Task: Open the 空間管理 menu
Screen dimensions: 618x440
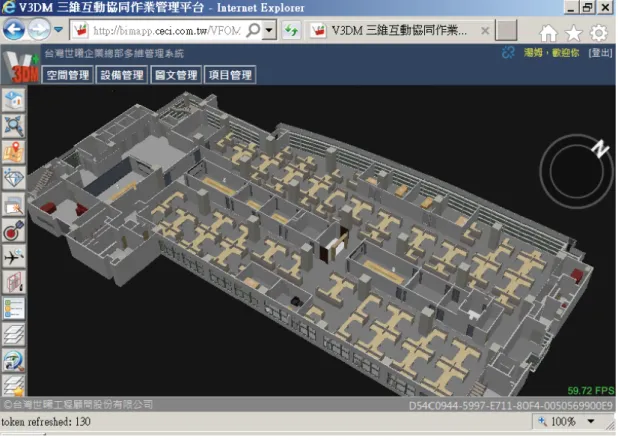Action: pos(68,75)
